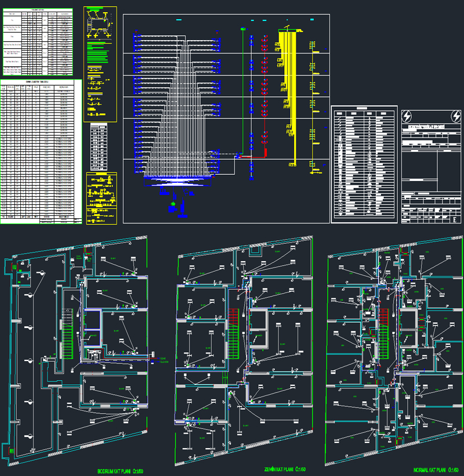Select the green staircase in the basement plan
The height and width of the screenshot is (476, 464).
pos(68,341)
